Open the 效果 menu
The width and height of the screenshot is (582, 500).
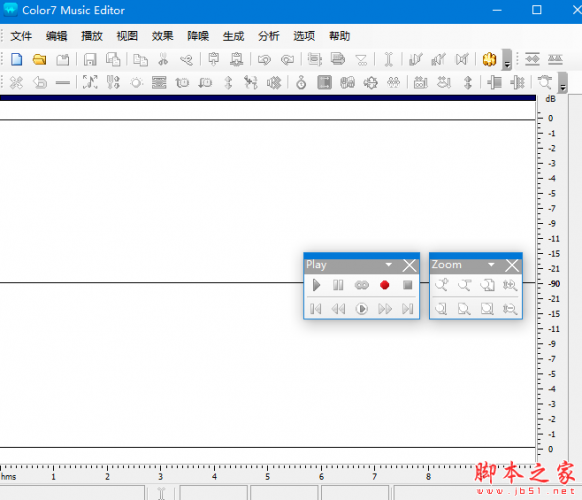(163, 36)
